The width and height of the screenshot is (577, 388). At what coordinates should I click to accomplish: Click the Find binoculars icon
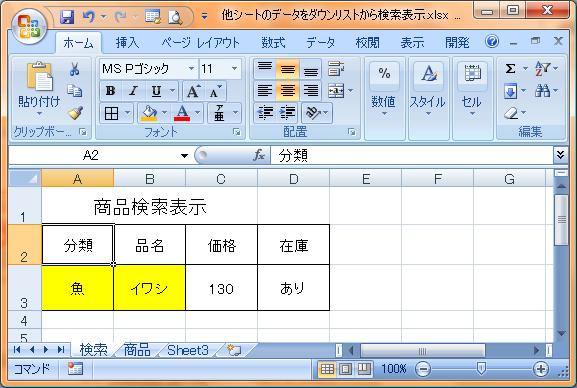click(542, 91)
